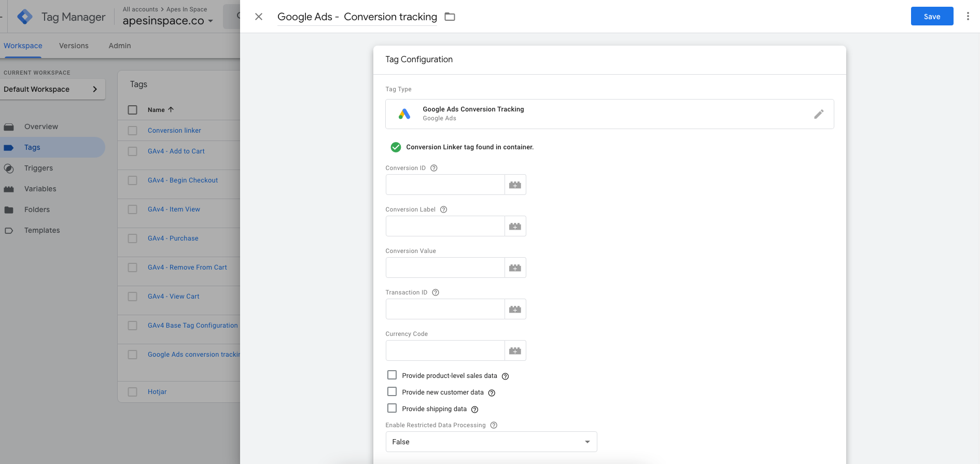
Task: Switch to the Admin tab
Action: click(120, 46)
